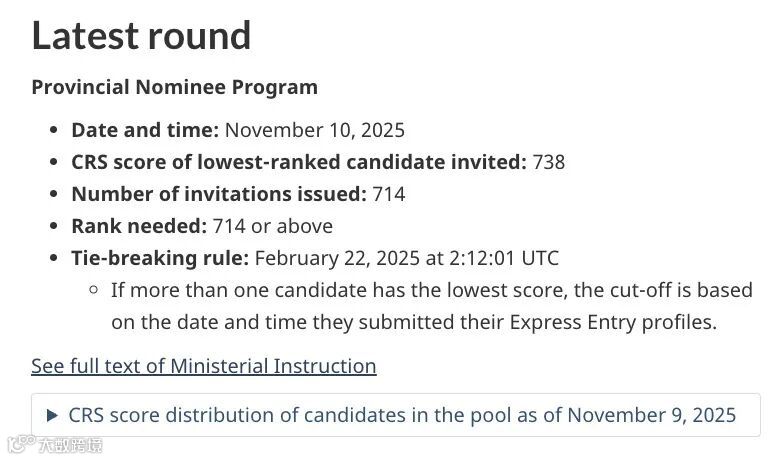Expand the CRS score distribution disclosure triangle

(52, 415)
